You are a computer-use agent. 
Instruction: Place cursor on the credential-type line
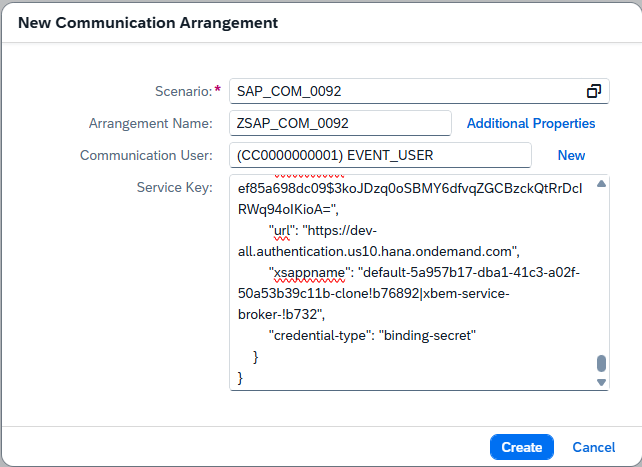(370, 335)
